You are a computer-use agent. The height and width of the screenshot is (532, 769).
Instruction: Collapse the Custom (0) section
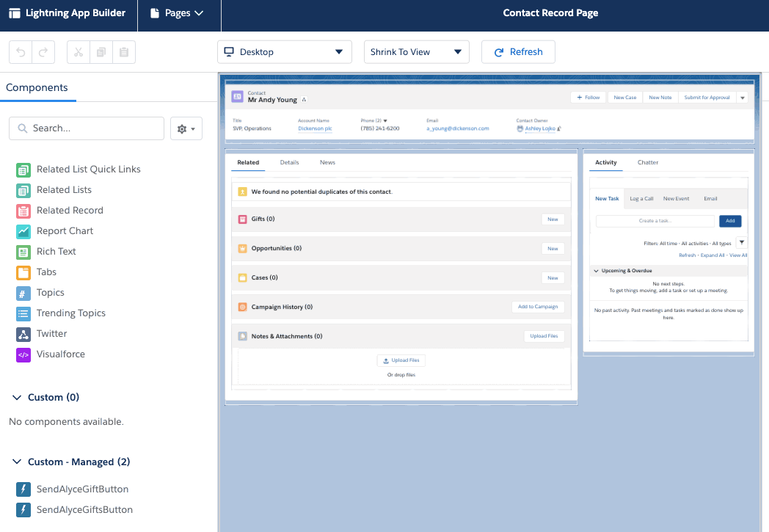click(x=17, y=397)
